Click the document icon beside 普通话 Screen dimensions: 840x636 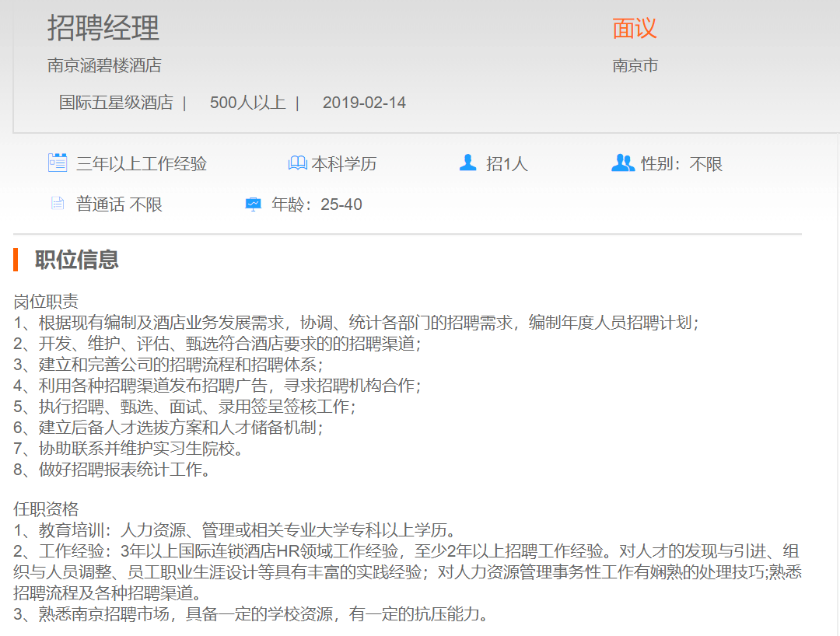pos(57,204)
